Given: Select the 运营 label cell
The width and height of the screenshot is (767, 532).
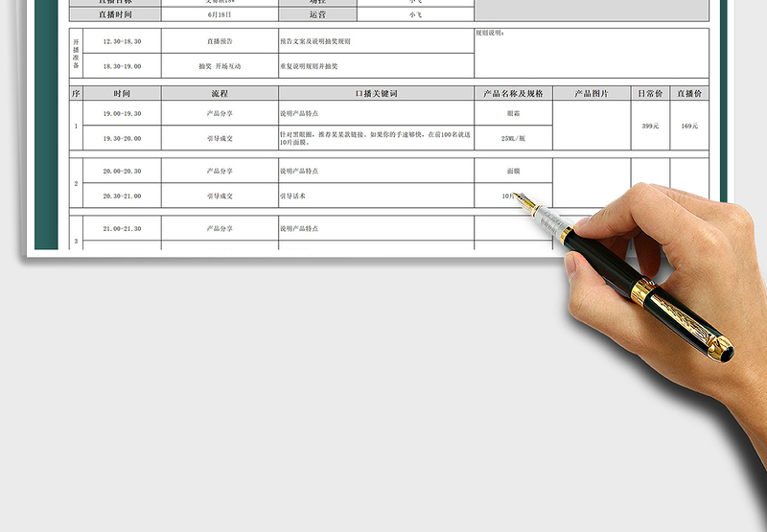Looking at the screenshot, I should pos(317,14).
